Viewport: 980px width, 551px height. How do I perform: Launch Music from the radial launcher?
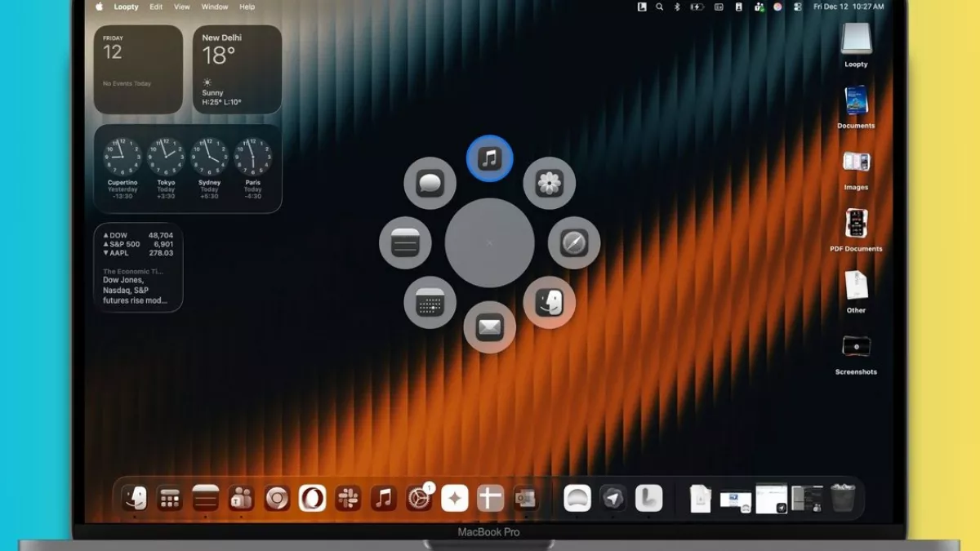point(489,158)
